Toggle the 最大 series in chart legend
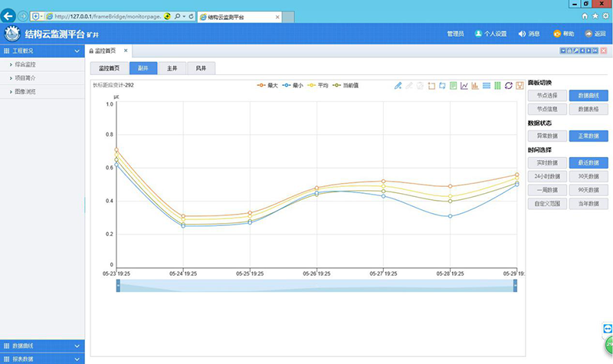 267,85
